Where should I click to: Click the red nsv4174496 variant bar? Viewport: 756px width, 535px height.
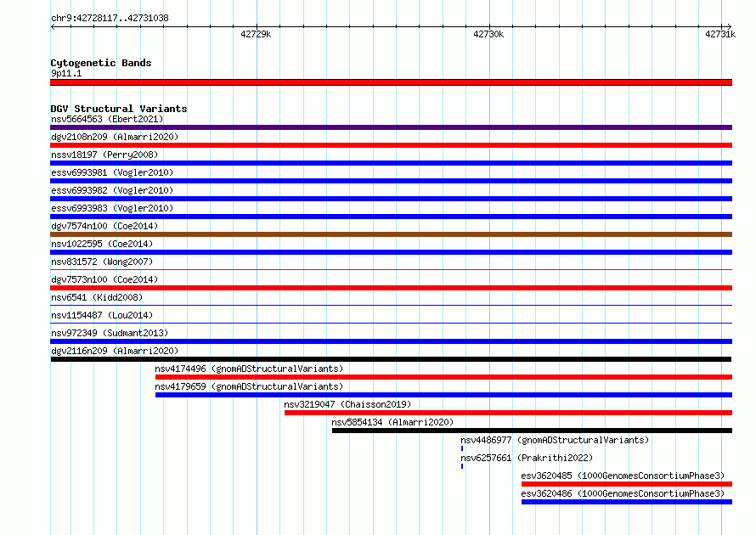tap(443, 377)
